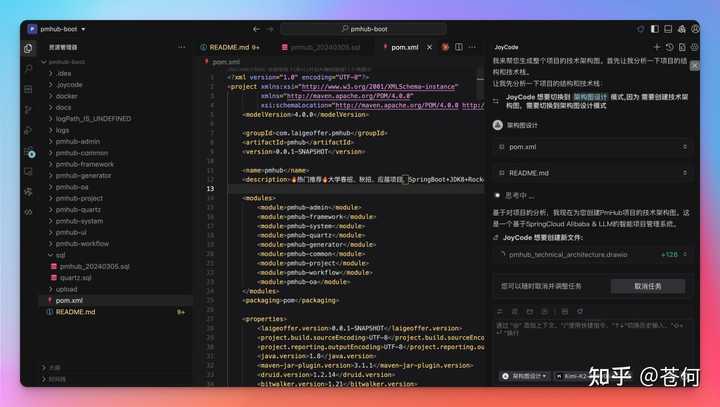
Task: Expand the upload folder
Action: click(51, 289)
